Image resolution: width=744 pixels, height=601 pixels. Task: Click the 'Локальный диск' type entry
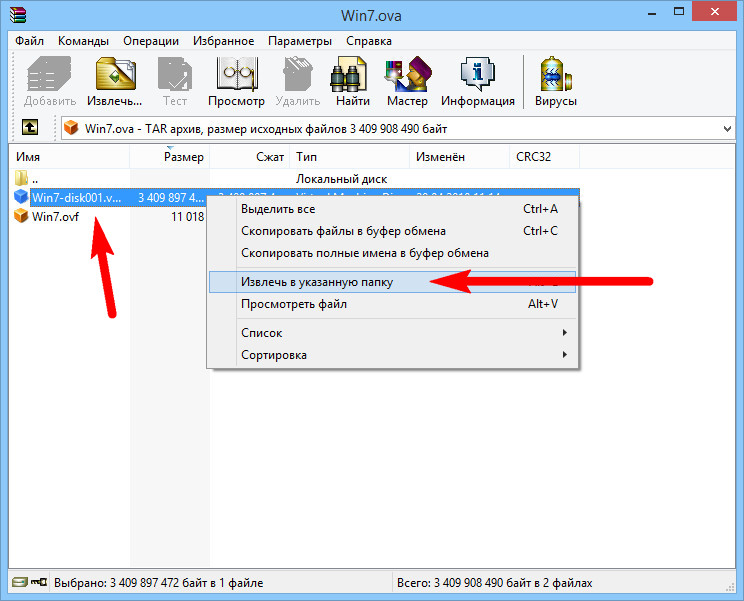(341, 179)
